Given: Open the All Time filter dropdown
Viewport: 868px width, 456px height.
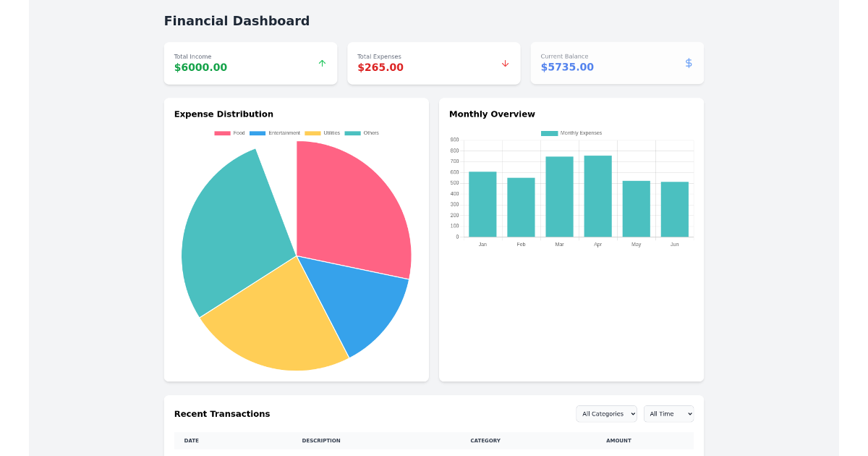Looking at the screenshot, I should (668, 413).
